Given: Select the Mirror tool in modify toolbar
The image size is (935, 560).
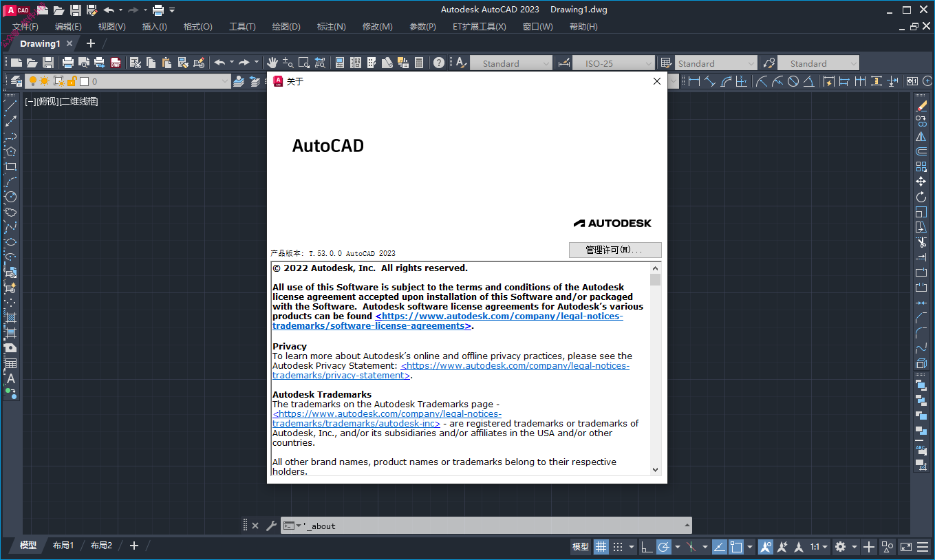Looking at the screenshot, I should click(921, 136).
